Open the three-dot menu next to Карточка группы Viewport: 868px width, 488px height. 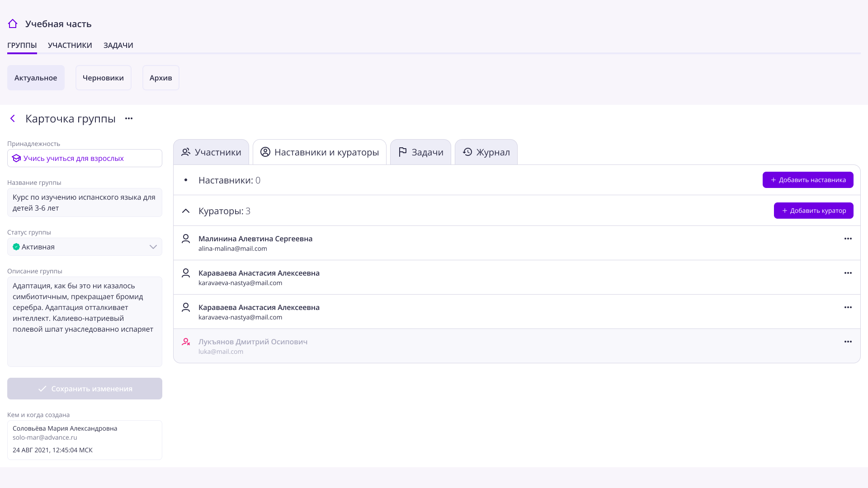tap(129, 118)
